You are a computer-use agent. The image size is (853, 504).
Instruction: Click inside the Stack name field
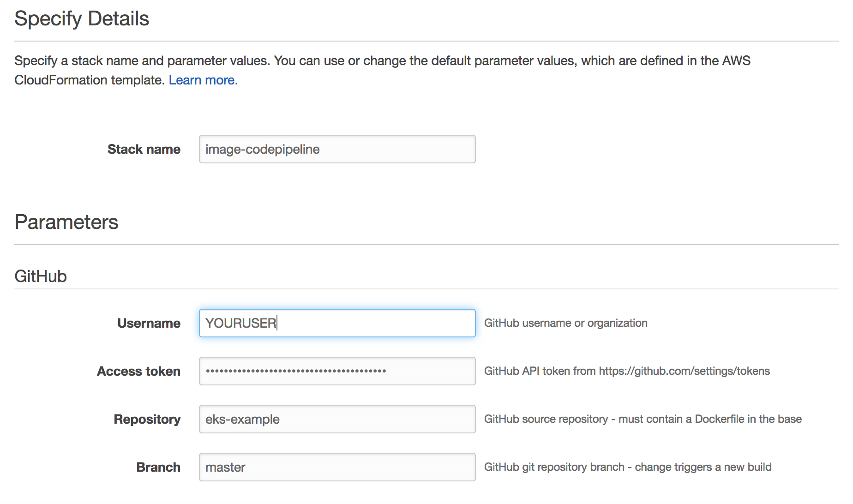(336, 149)
